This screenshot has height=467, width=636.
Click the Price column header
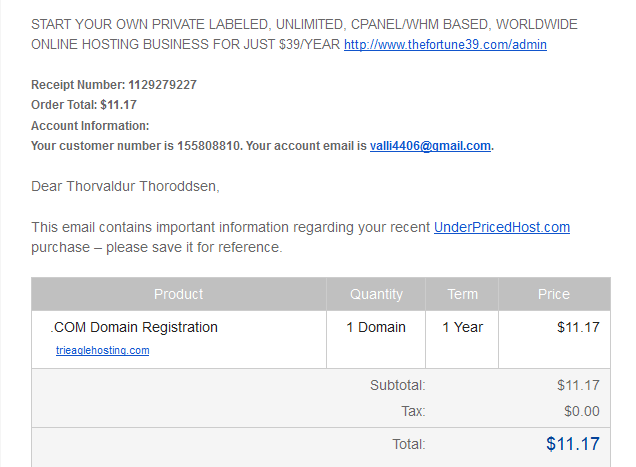click(554, 294)
